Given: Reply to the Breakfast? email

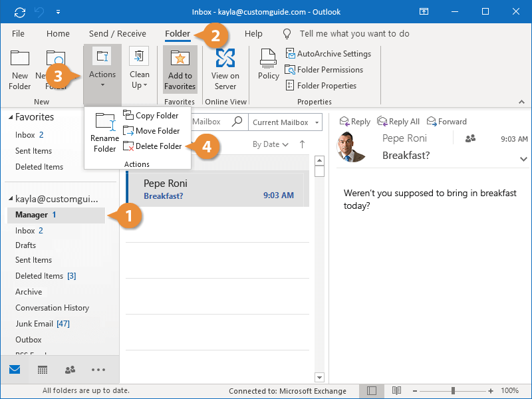Looking at the screenshot, I should coord(354,122).
